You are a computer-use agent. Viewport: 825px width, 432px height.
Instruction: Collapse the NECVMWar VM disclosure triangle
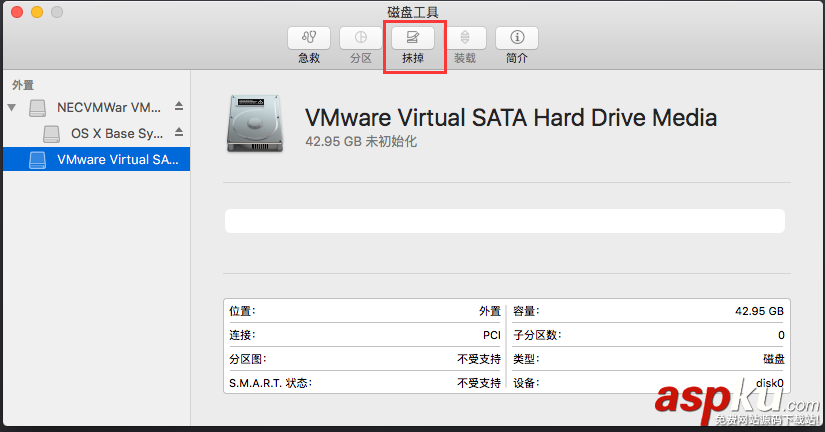(x=12, y=107)
